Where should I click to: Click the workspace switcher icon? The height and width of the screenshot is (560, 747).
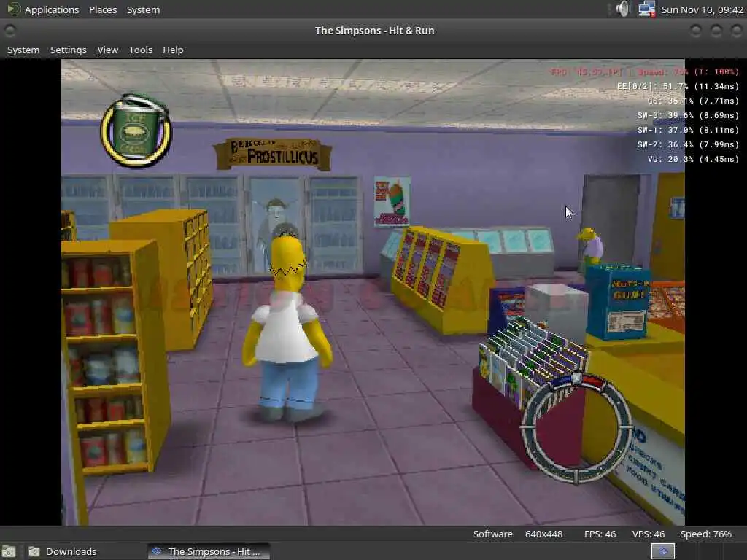(662, 551)
